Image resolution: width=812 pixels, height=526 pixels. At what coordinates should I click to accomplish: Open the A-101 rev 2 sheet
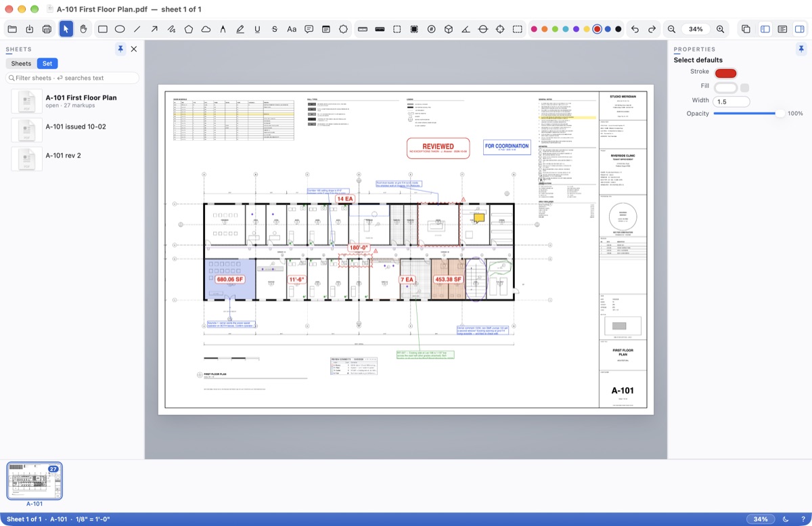point(72,158)
